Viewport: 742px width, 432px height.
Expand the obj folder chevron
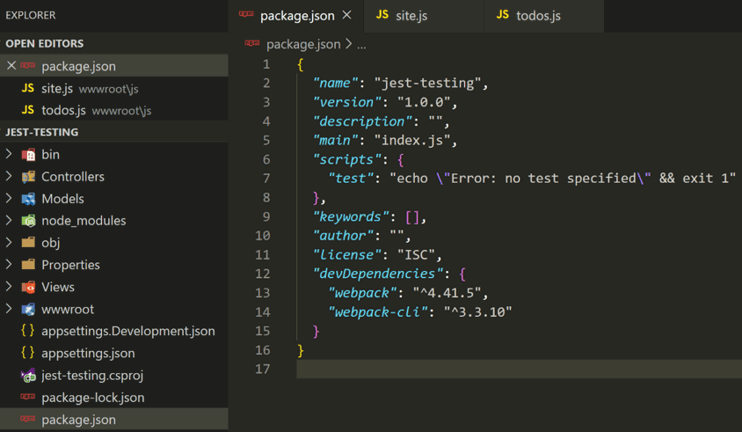coord(9,242)
